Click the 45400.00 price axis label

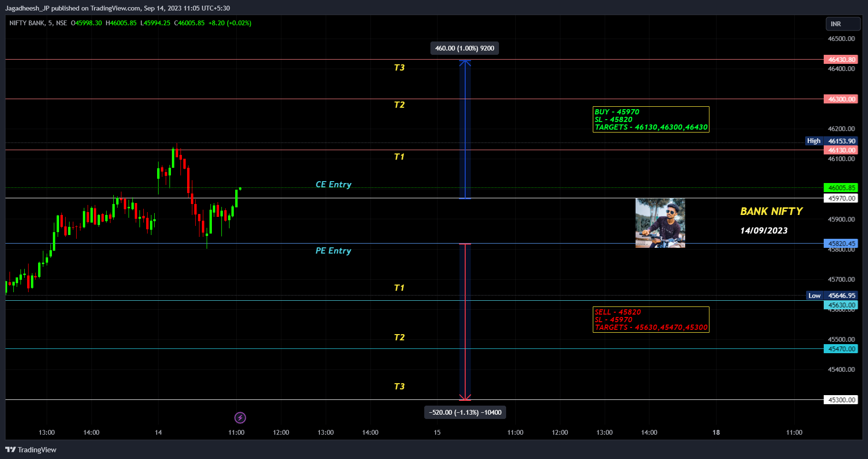[x=841, y=369]
